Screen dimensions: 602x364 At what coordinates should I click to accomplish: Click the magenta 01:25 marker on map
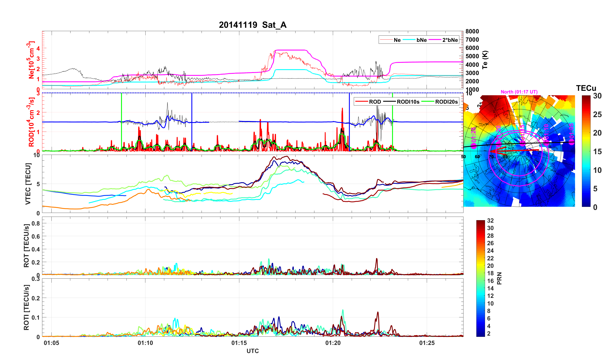(x=473, y=146)
